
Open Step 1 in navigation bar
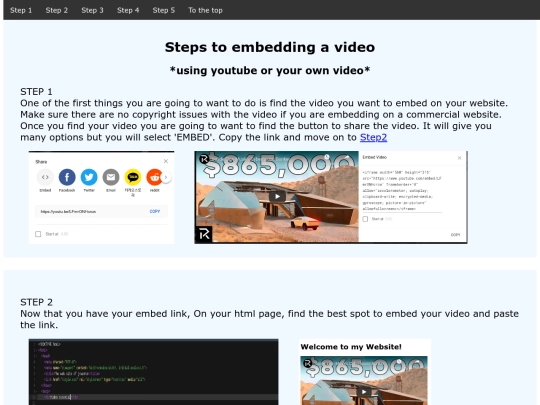[21, 10]
